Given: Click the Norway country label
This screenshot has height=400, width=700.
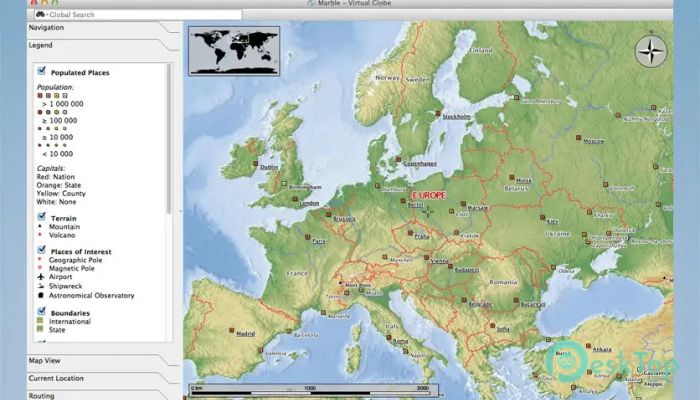Looking at the screenshot, I should tap(387, 78).
